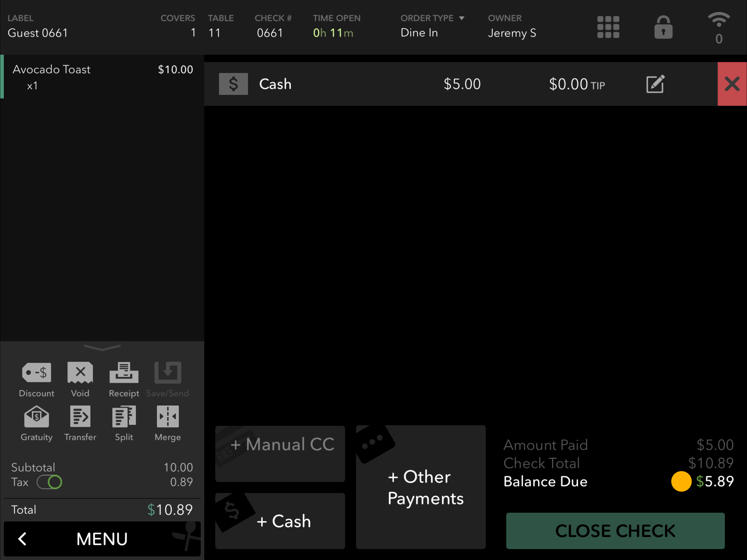
Task: Open the grid apps icon
Action: point(608,27)
